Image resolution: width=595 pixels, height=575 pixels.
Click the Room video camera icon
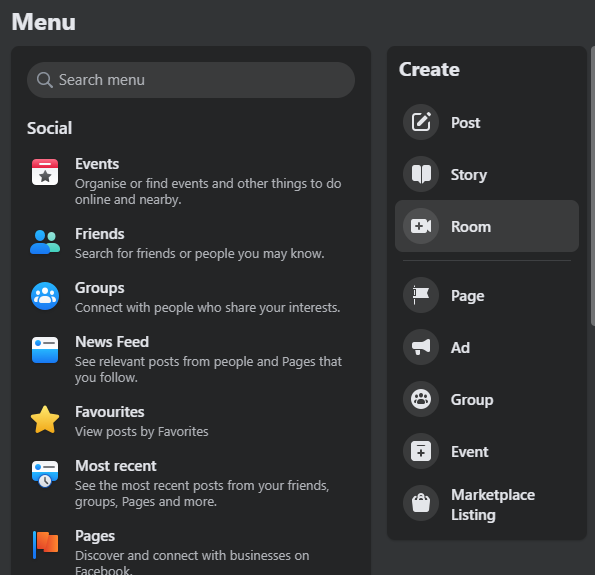421,226
